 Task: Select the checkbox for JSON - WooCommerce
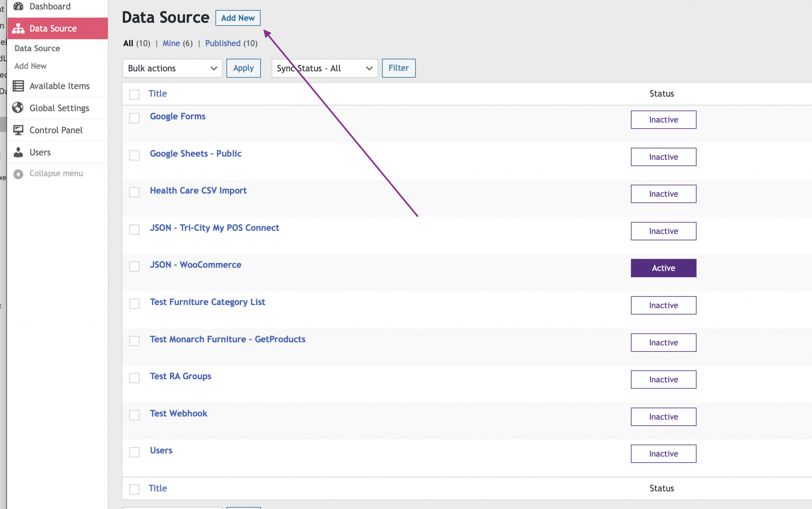[134, 266]
